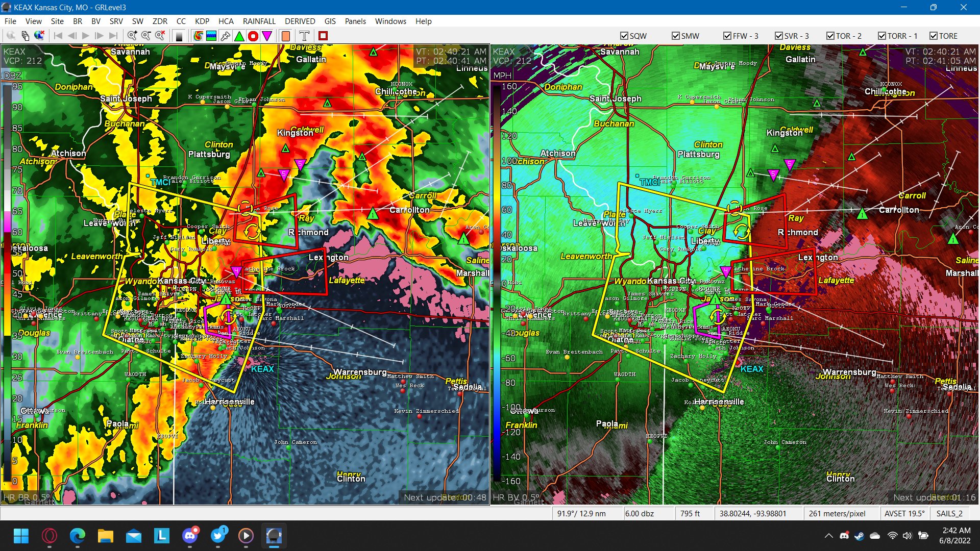This screenshot has width=980, height=551.
Task: Skip to the first radar frame
Action: point(59,36)
